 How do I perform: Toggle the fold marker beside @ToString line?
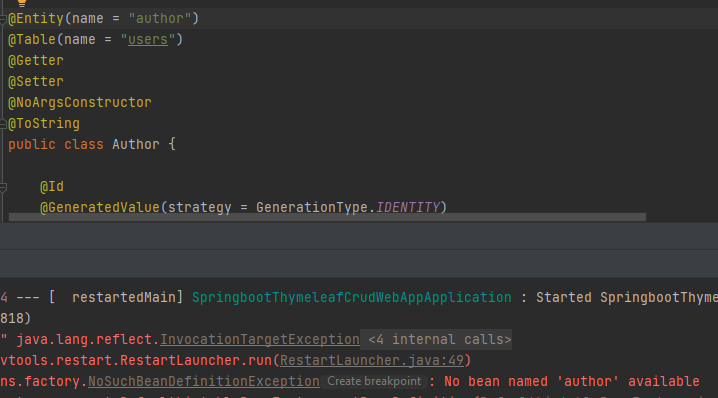[3, 124]
